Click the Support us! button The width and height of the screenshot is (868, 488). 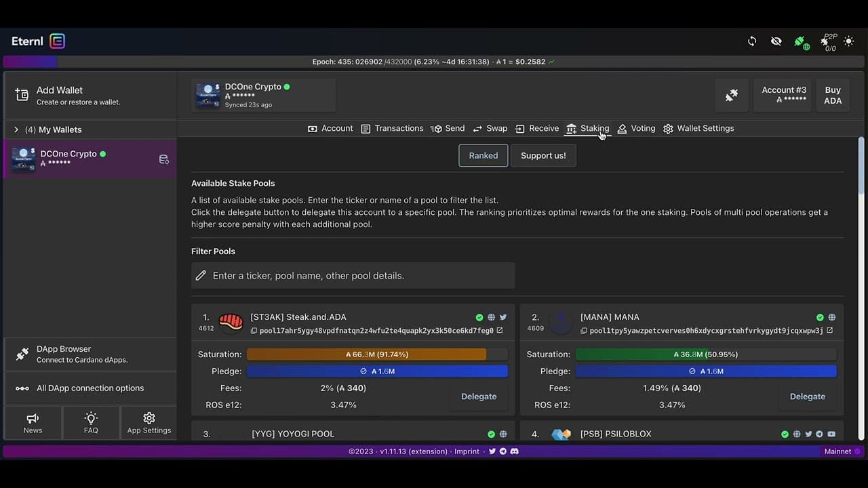pyautogui.click(x=543, y=155)
